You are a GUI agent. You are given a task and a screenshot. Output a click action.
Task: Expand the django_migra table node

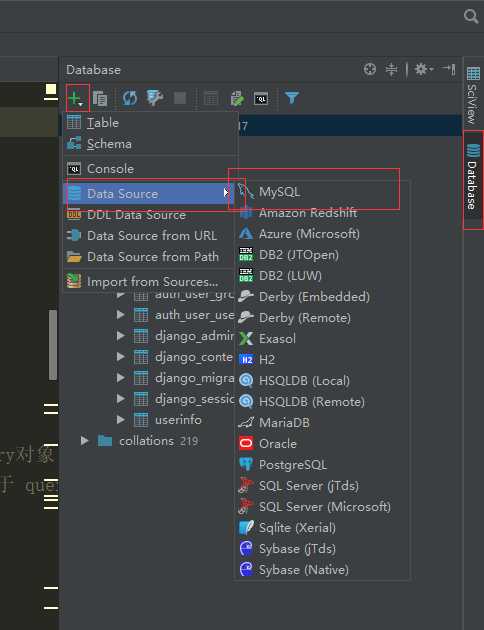(x=120, y=378)
